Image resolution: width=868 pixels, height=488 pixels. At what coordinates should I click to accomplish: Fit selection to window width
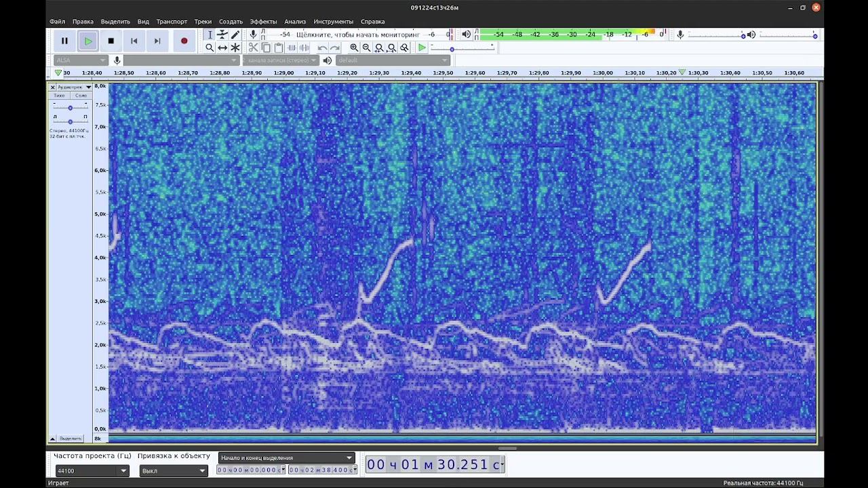[379, 47]
